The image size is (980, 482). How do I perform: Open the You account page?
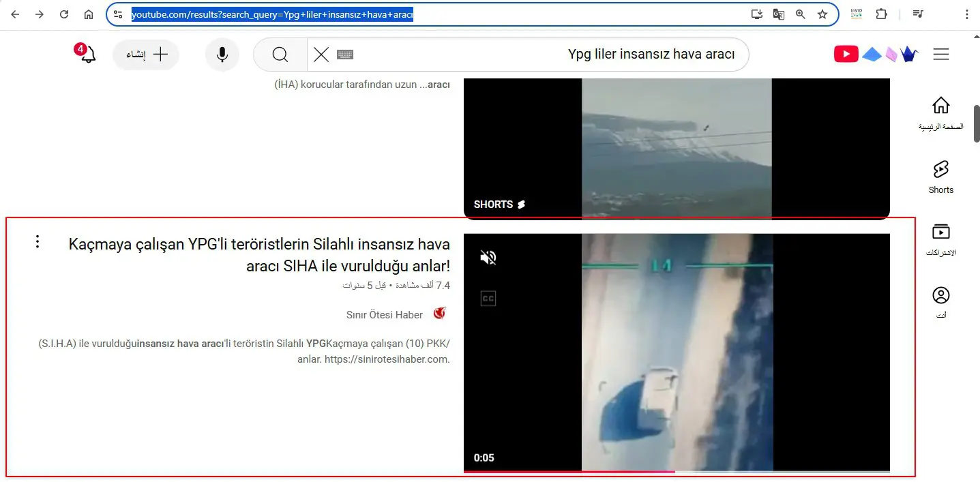point(941,303)
